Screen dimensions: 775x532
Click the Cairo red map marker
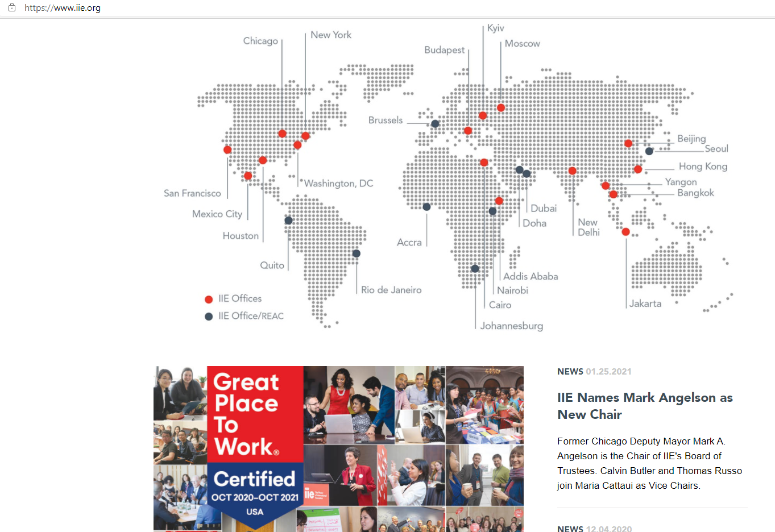pyautogui.click(x=484, y=163)
